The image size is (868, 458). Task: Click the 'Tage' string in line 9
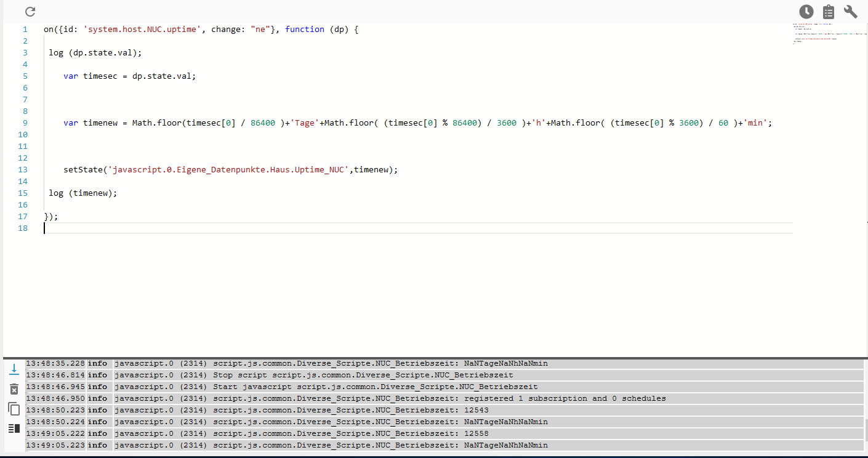coord(305,123)
